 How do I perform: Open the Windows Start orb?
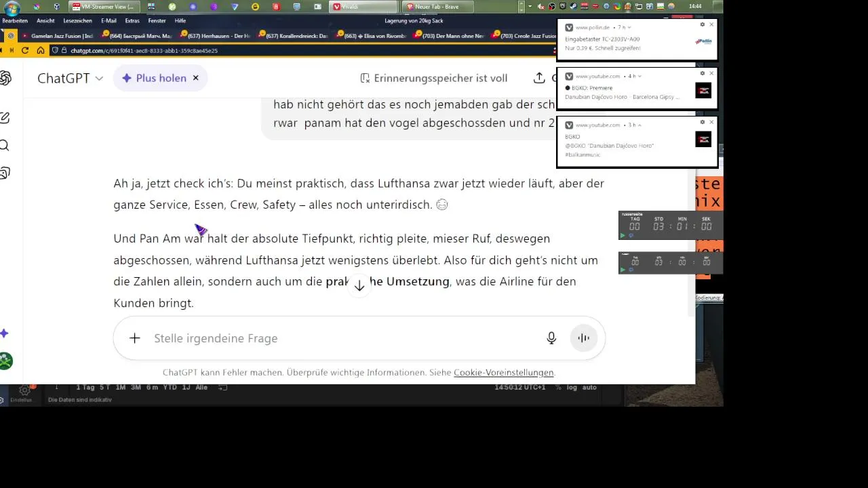click(x=12, y=7)
